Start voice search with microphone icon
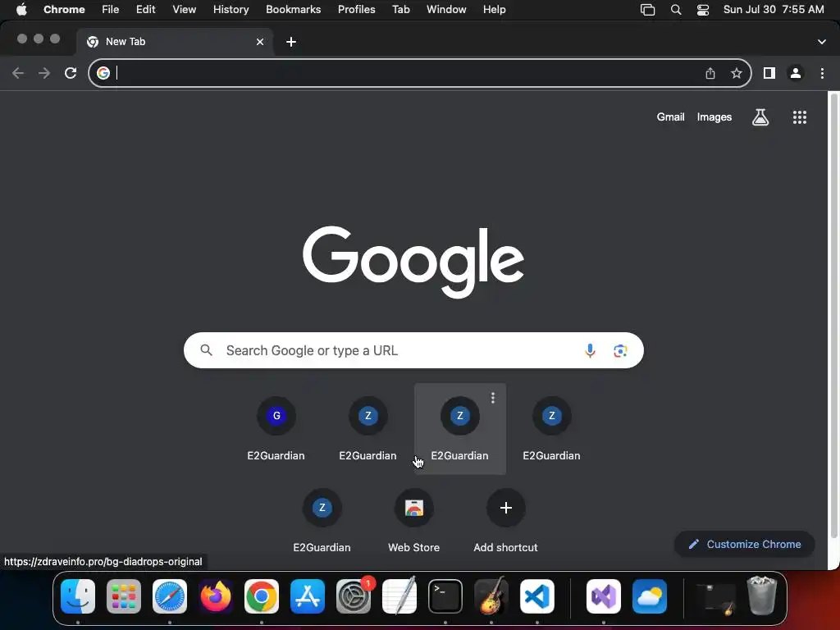Viewport: 840px width, 630px height. pos(590,350)
